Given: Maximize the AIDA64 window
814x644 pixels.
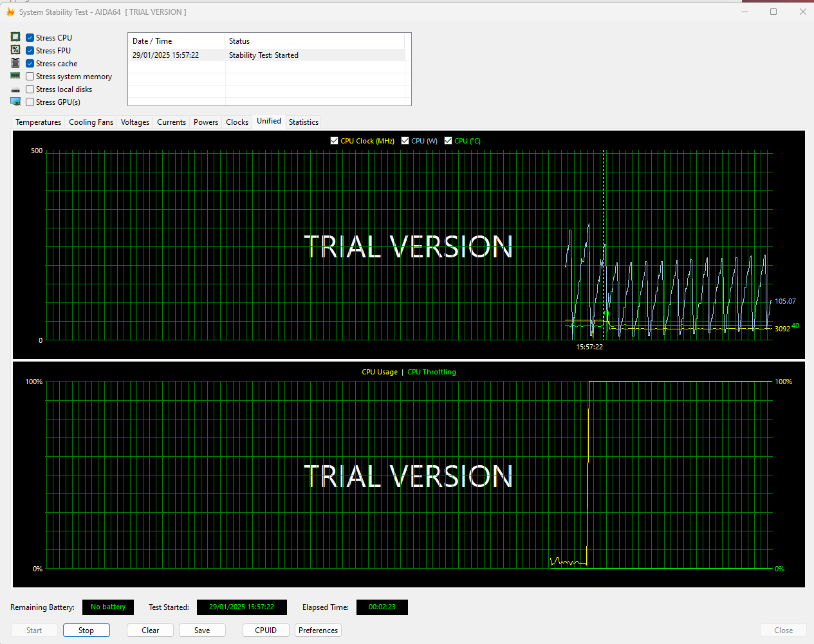Looking at the screenshot, I should (773, 12).
